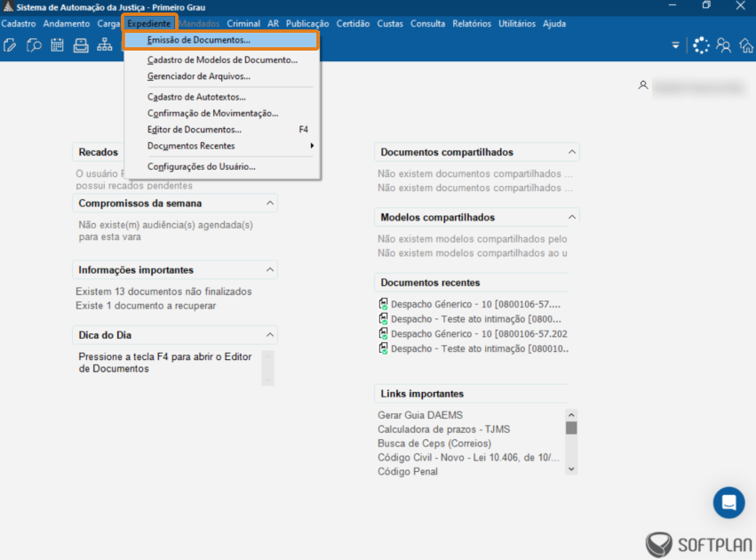Close the open Expediente menu in the menu bar
The width and height of the screenshot is (756, 560).
click(149, 24)
